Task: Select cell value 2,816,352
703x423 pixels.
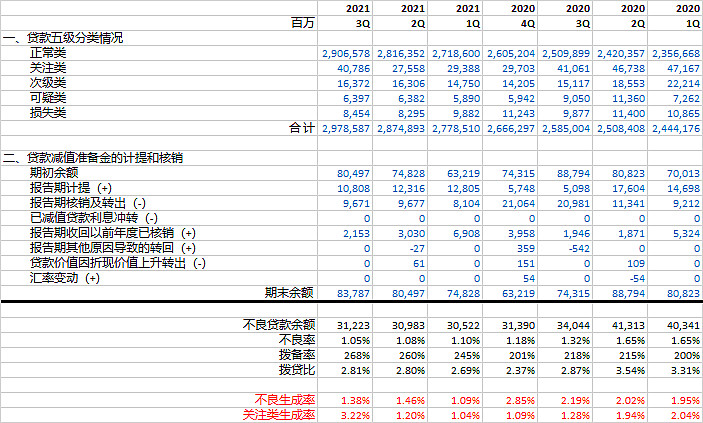Action: tap(401, 54)
